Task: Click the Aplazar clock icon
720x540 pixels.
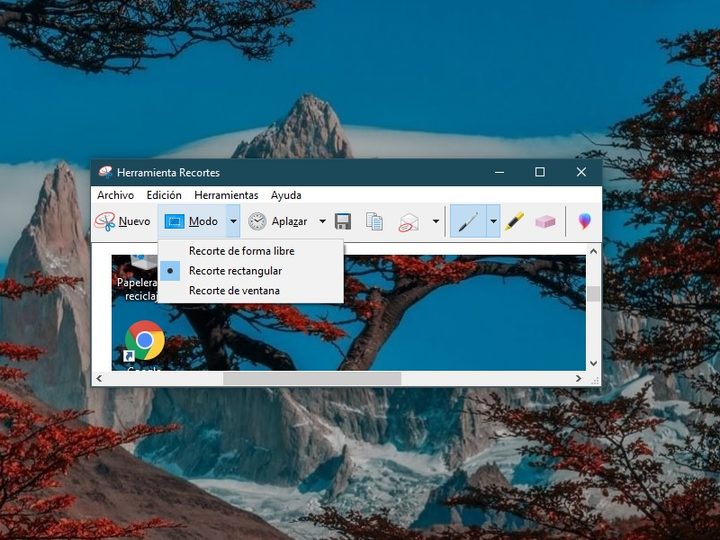Action: click(258, 221)
